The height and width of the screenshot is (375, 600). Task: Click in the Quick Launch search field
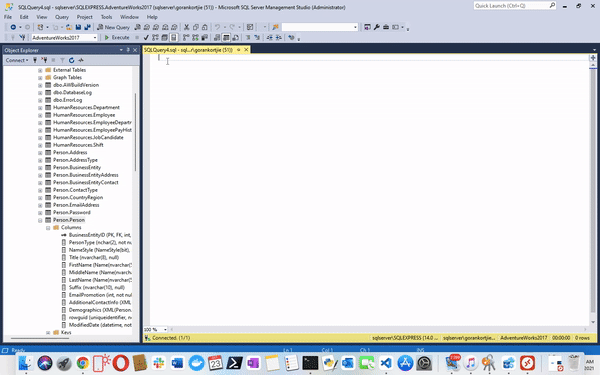511,6
